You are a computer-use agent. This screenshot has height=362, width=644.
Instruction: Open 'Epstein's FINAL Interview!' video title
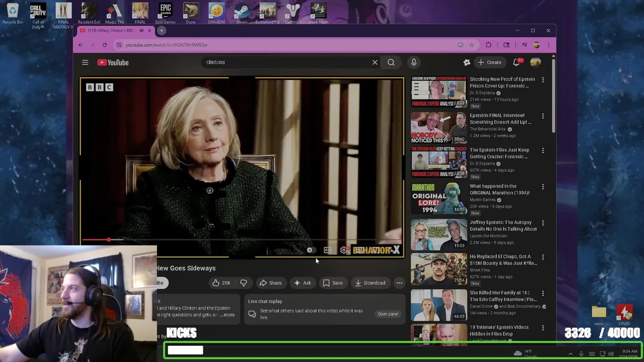click(x=500, y=119)
